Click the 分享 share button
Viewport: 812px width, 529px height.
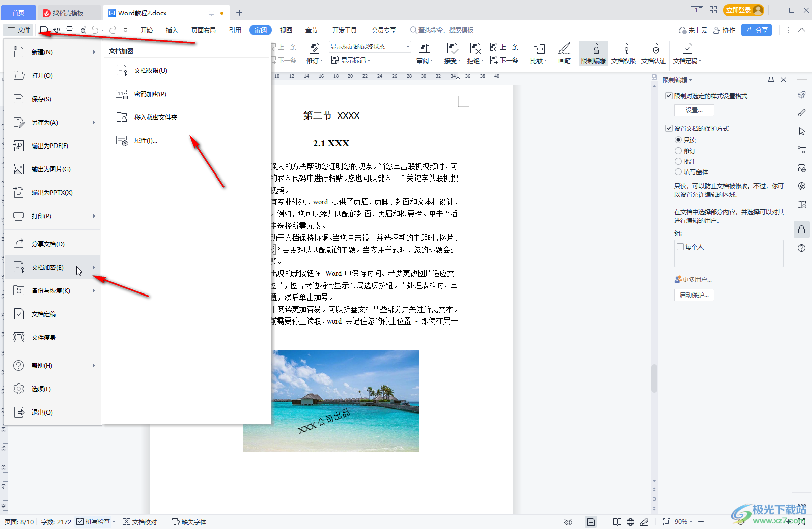(x=757, y=30)
